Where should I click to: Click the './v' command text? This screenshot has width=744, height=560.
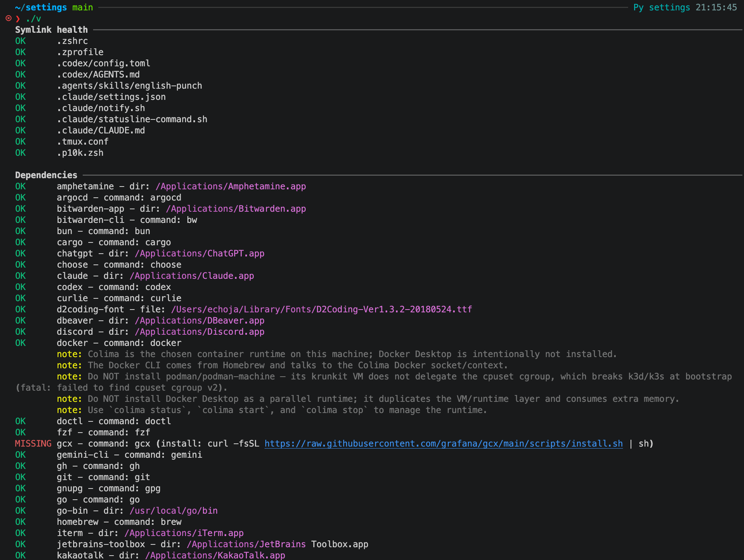pos(33,19)
